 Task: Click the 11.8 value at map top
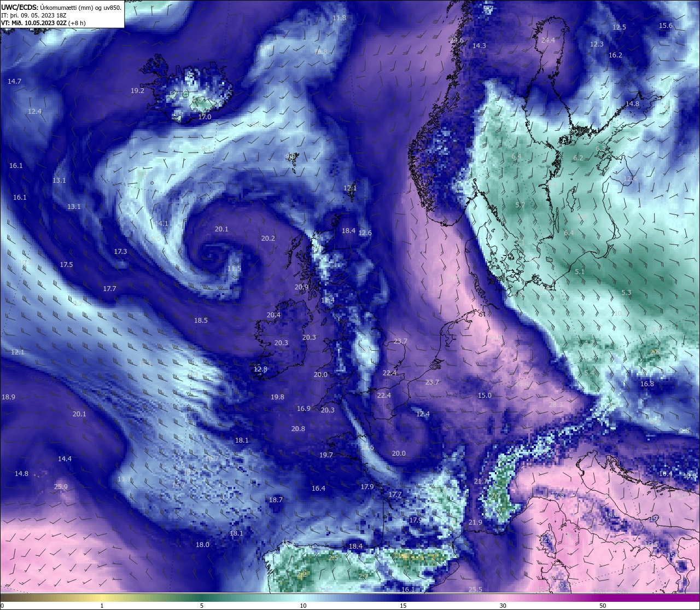pos(339,18)
